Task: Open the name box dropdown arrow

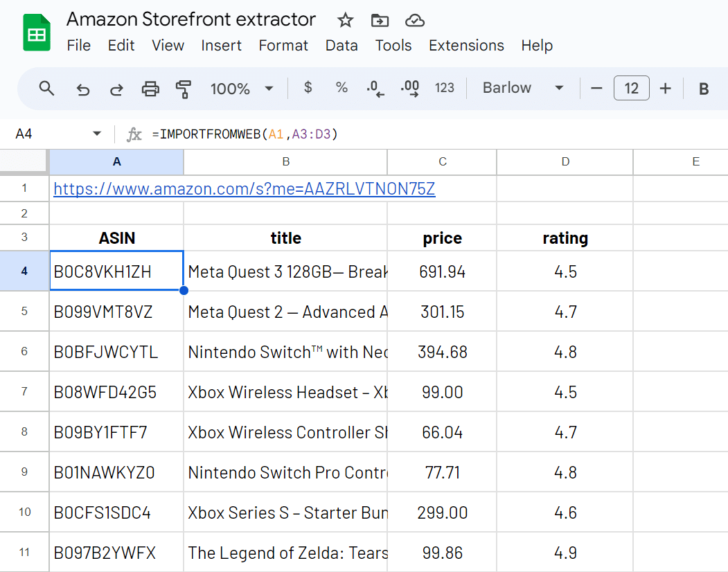Action: tap(96, 134)
